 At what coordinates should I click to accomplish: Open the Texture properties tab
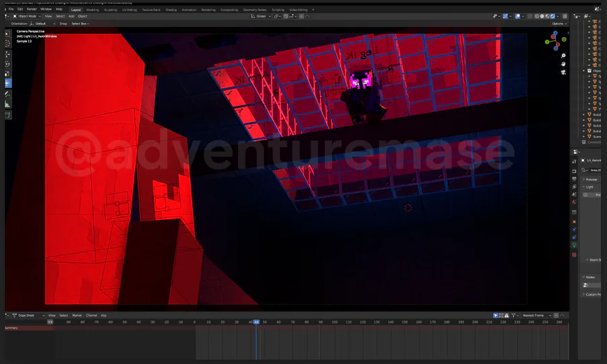pos(575,255)
